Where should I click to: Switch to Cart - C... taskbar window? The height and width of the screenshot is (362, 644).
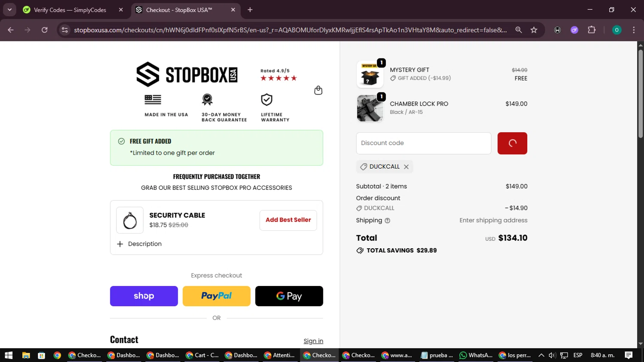point(202,355)
